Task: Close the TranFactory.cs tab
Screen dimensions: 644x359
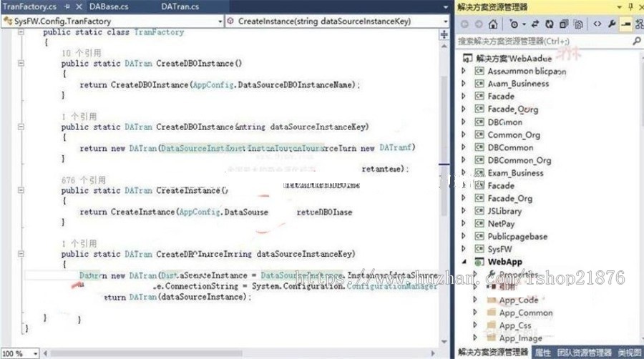Action: pos(79,7)
